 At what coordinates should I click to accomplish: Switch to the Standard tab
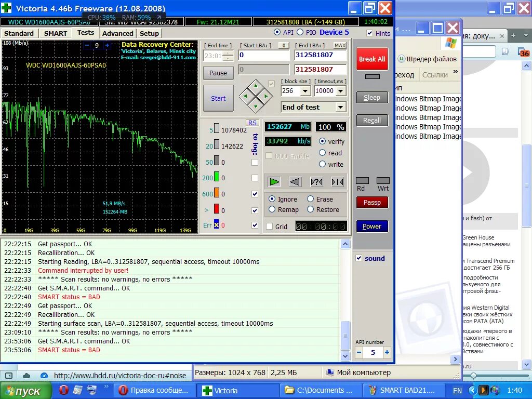point(19,33)
